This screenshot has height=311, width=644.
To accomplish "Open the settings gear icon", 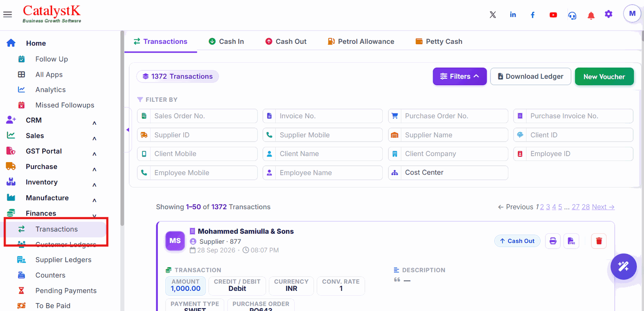I will tap(609, 14).
